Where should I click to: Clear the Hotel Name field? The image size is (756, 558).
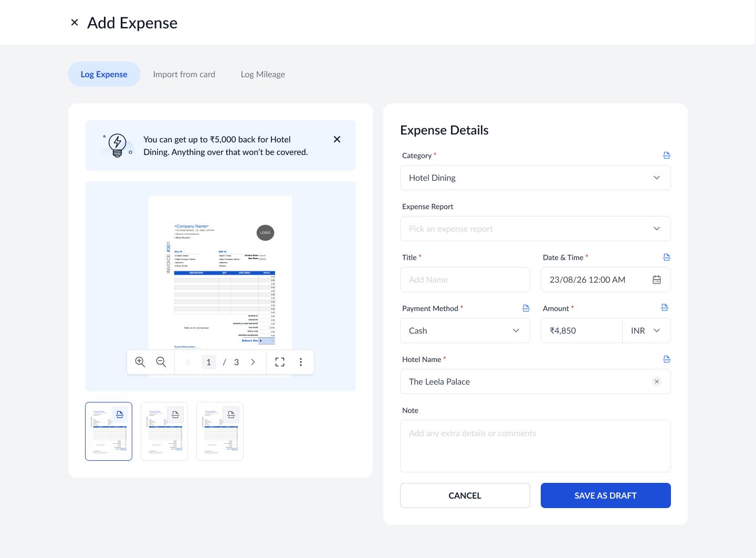coord(657,381)
